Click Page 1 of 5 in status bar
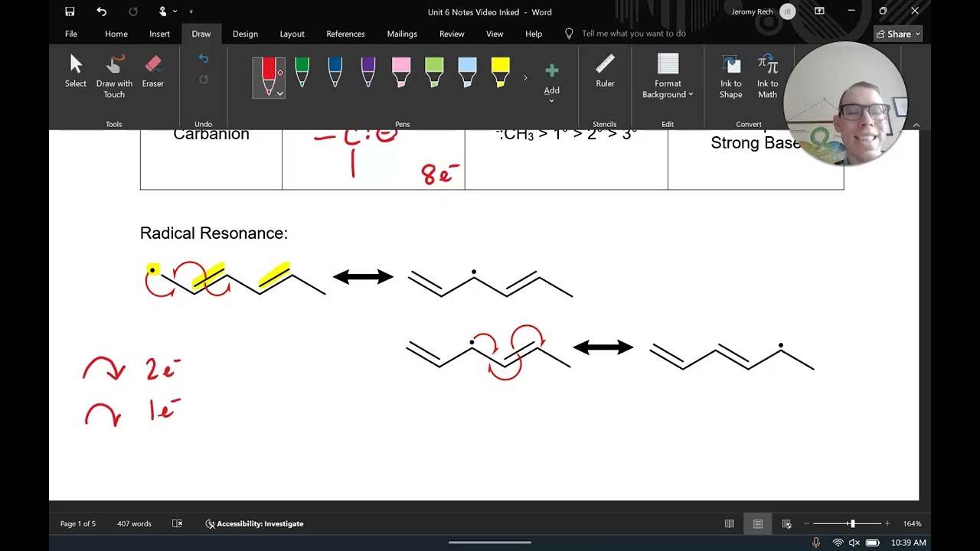The image size is (980, 551). (78, 523)
